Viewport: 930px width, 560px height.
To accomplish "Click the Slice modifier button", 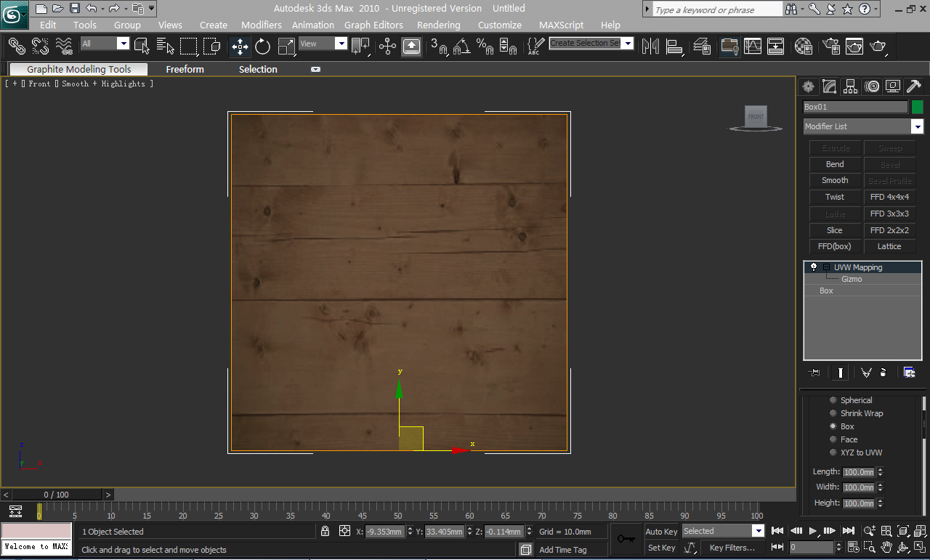I will coord(835,230).
